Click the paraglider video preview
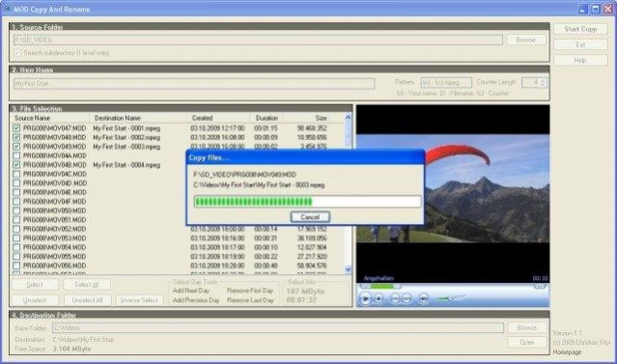 point(453,188)
